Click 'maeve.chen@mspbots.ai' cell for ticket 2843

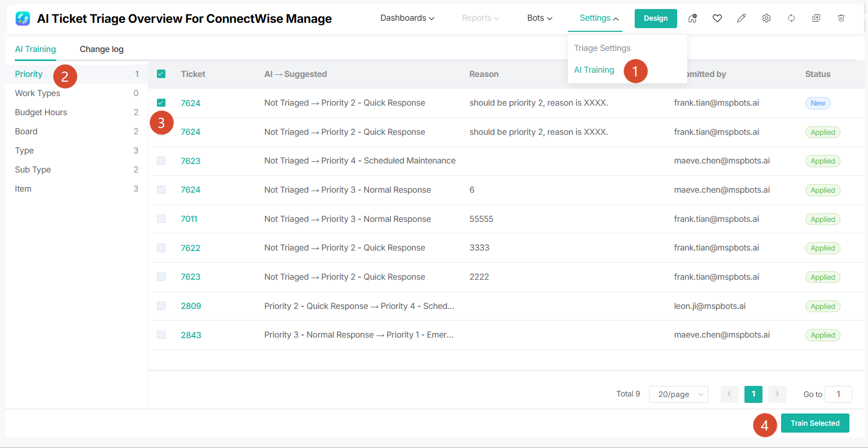(x=722, y=334)
